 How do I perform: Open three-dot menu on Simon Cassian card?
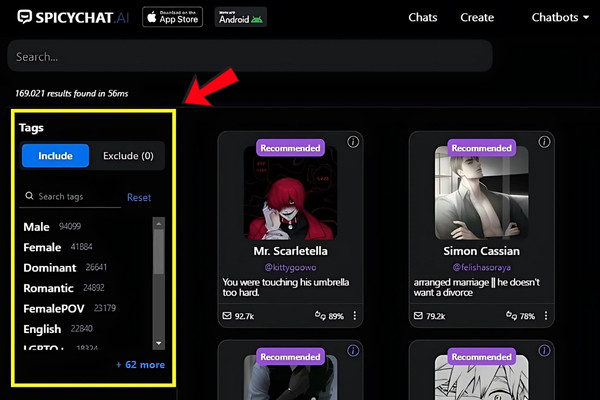(545, 317)
